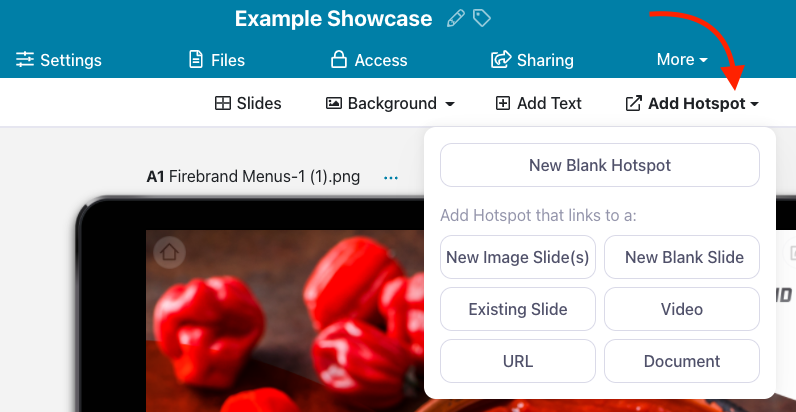
Task: Choose New Image Slide(s) hotspot option
Action: pyautogui.click(x=518, y=257)
